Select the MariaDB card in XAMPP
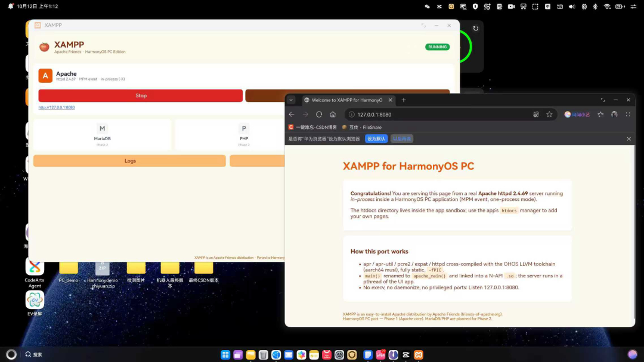The width and height of the screenshot is (644, 362). coord(103,135)
